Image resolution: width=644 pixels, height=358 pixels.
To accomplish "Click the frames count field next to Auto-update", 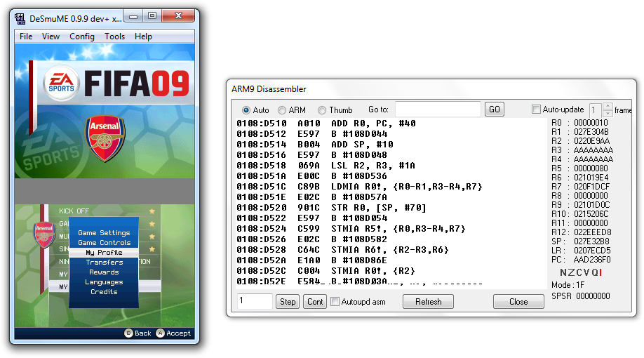I will [596, 110].
